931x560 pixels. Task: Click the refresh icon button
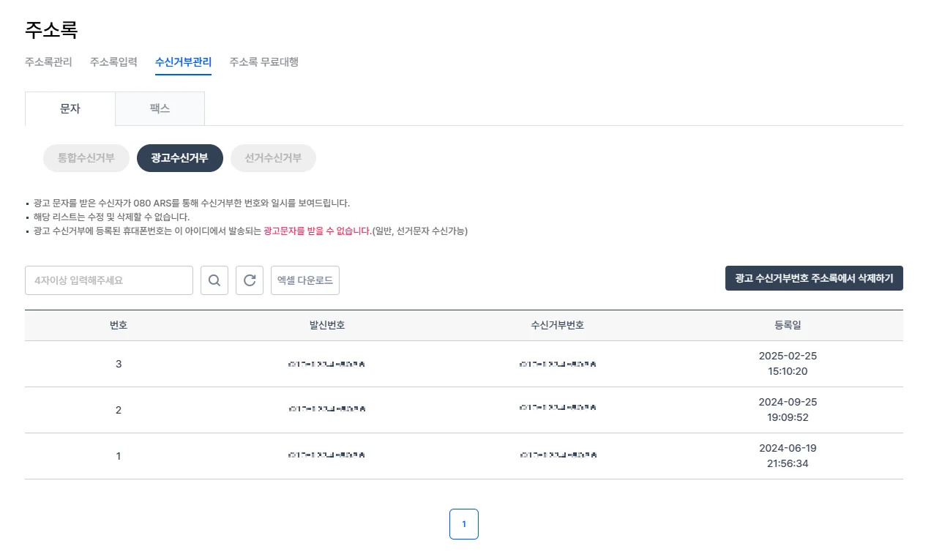click(250, 280)
